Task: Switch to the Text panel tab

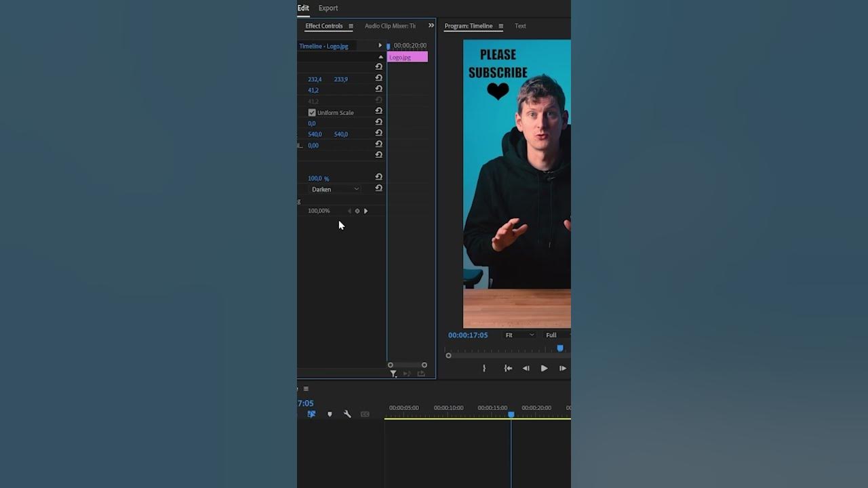Action: click(x=520, y=26)
